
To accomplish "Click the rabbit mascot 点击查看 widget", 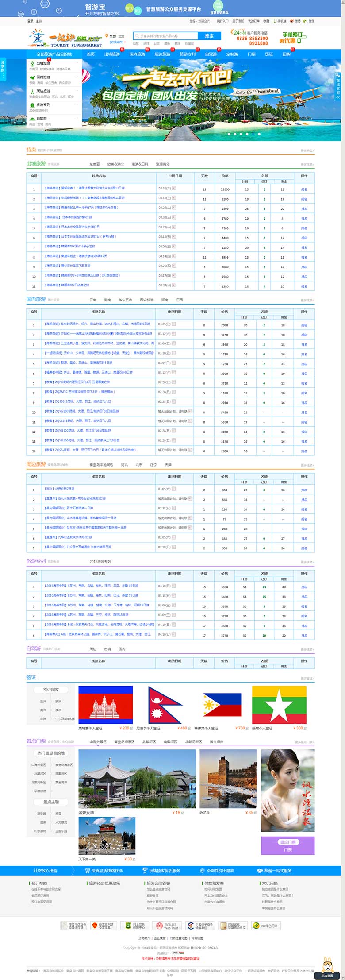I will tap(327, 968).
